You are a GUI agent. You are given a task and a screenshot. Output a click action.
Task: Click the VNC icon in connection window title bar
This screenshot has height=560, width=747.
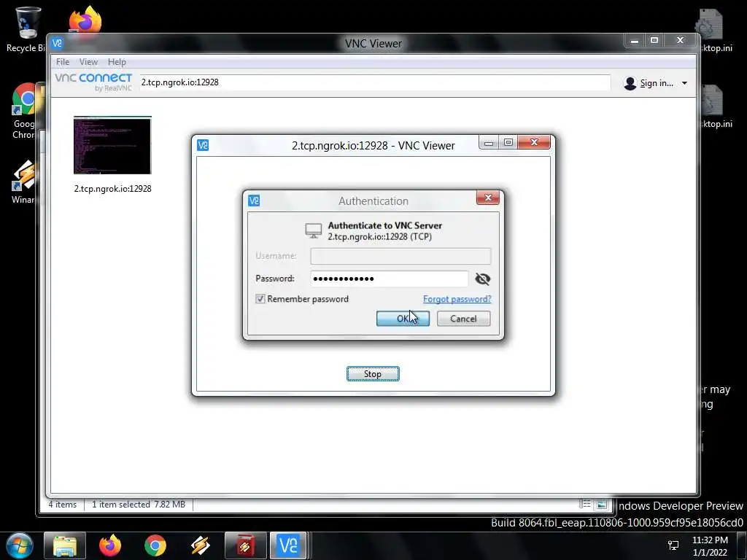[203, 145]
